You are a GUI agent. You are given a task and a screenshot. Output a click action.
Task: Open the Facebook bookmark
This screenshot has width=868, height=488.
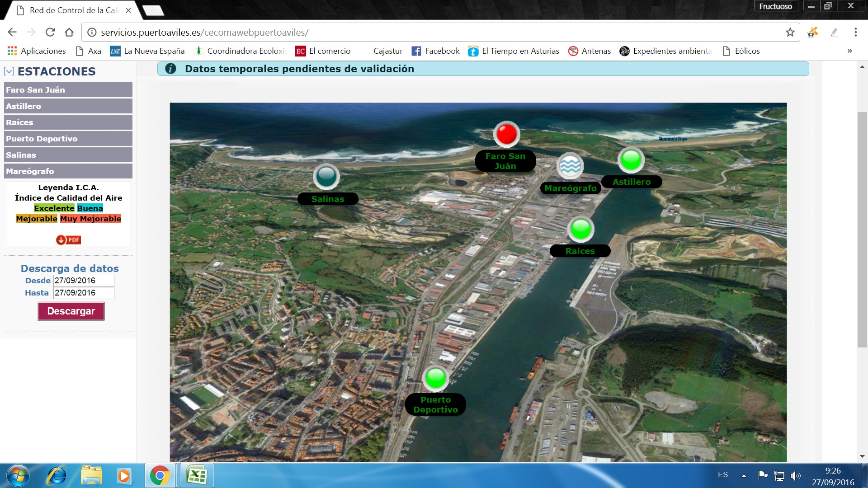point(435,51)
